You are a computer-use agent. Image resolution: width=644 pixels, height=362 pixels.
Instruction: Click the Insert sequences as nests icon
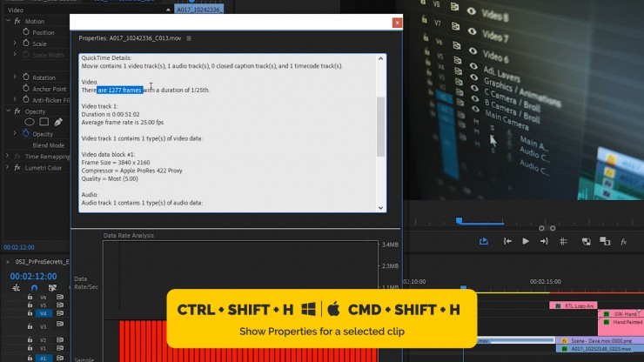(16, 288)
